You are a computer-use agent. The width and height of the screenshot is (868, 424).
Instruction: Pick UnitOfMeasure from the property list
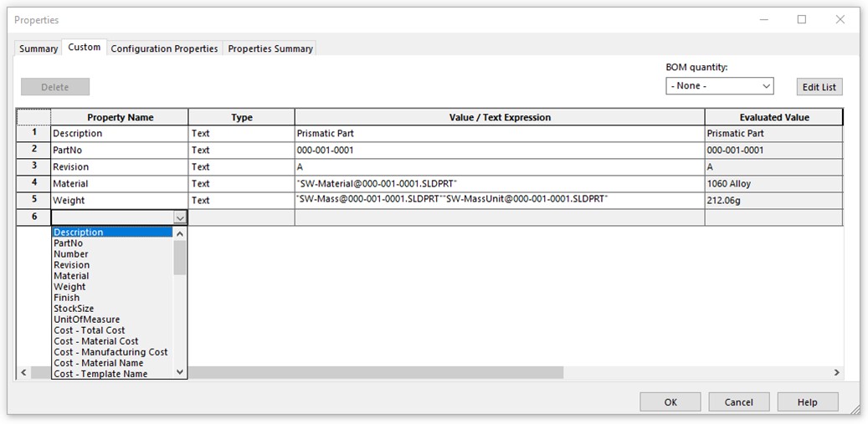[x=86, y=319]
